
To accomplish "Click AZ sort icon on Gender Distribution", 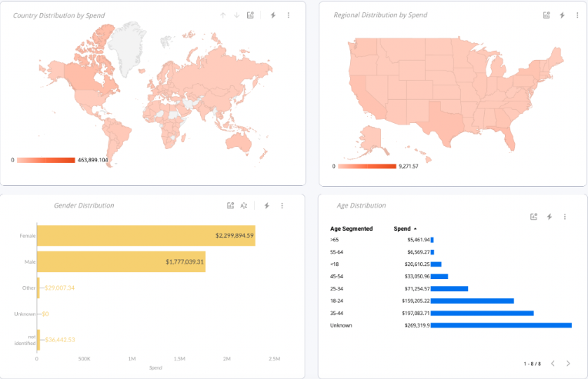I will pos(244,206).
